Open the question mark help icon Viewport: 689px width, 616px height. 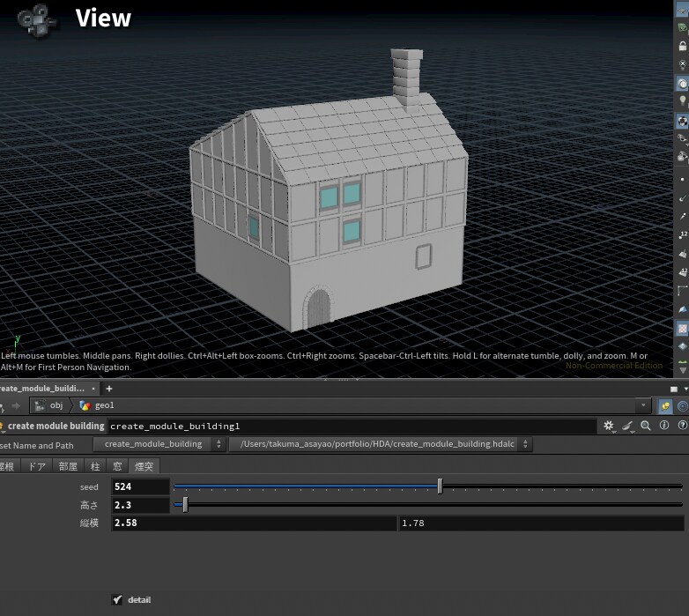tap(683, 425)
